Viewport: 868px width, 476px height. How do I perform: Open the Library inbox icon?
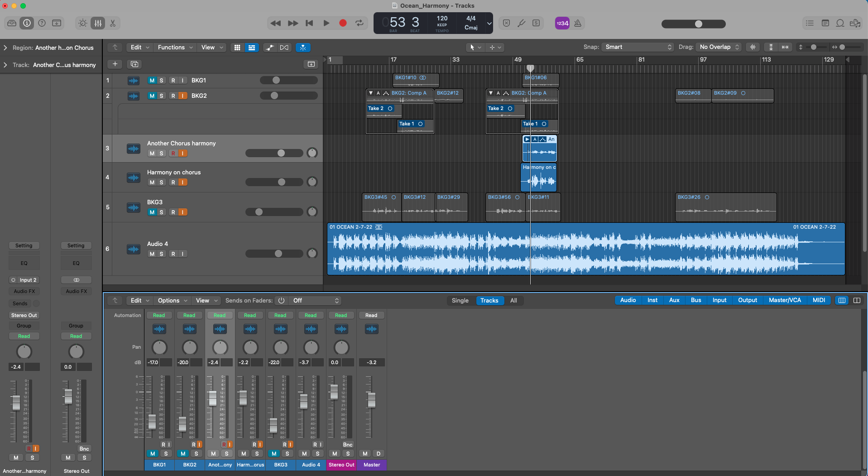tap(12, 23)
